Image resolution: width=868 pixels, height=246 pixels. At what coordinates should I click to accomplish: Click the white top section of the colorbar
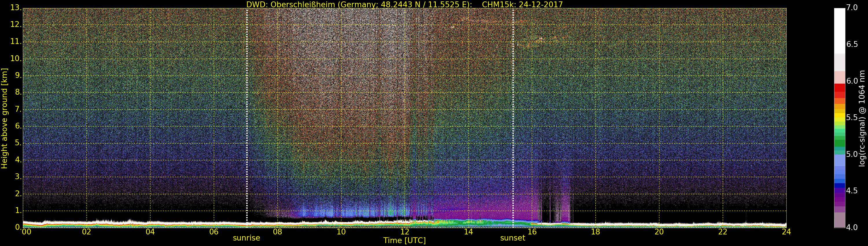pyautogui.click(x=839, y=30)
